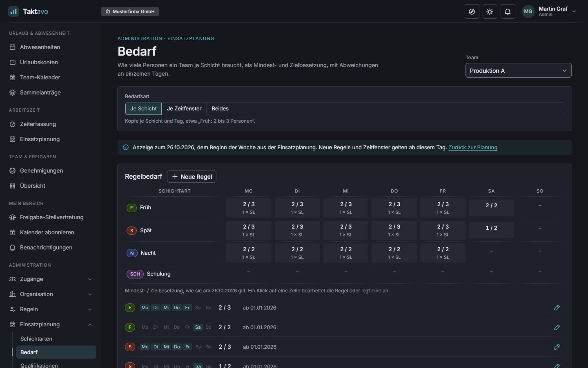Edit the Früh Saturday 2 / 2 cell
The height and width of the screenshot is (368, 588).
click(491, 207)
